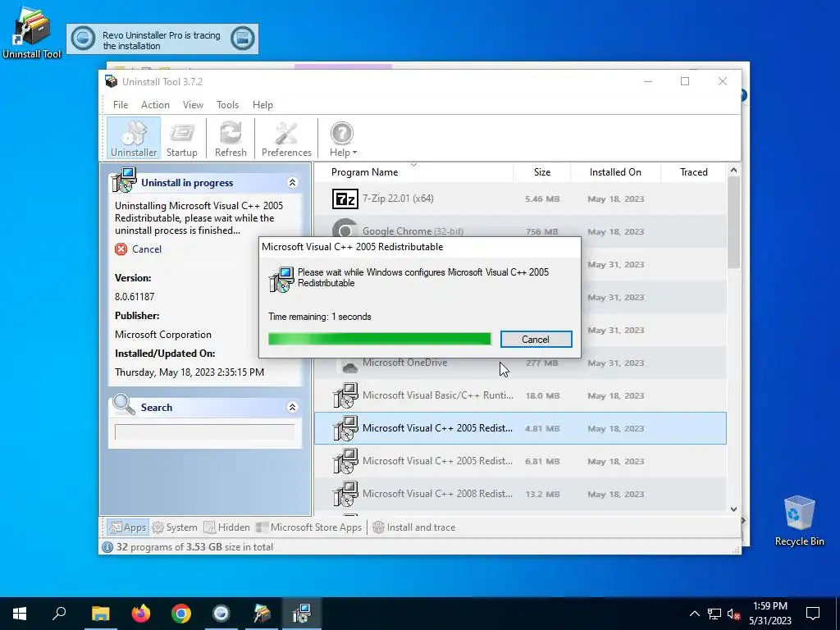
Task: Open the Uninstaller toolbar section
Action: 134,138
